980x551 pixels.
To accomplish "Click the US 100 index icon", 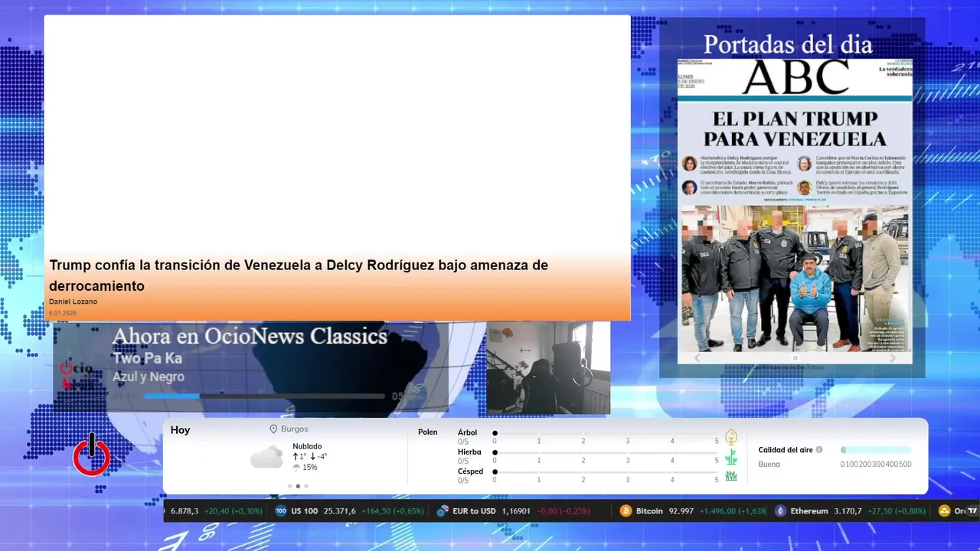I will (x=281, y=510).
